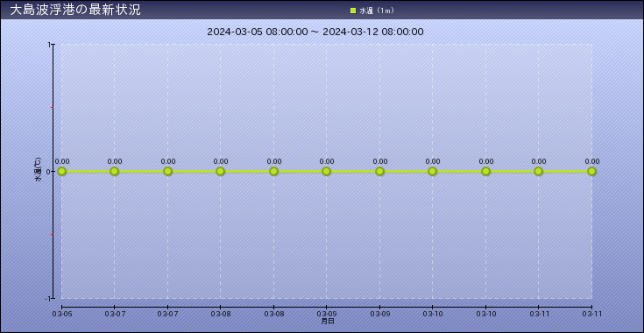Select the first 03-07 data point marker

[115, 171]
